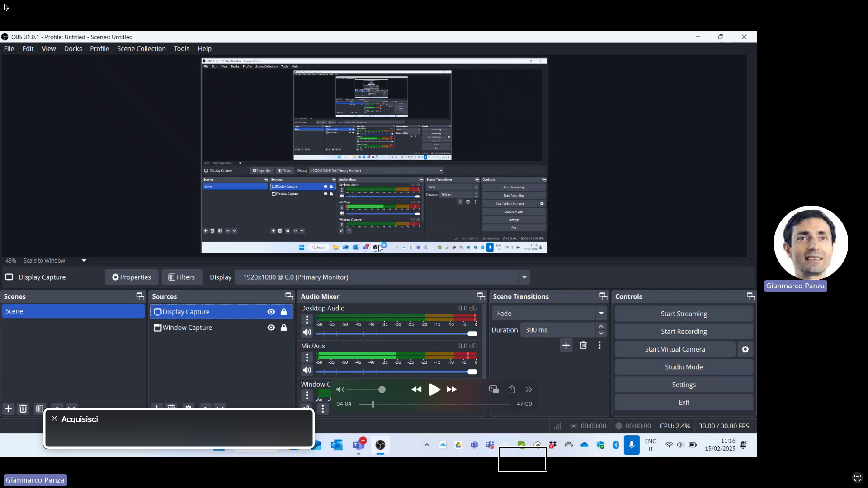
Task: Click Start Recording
Action: coord(684,332)
